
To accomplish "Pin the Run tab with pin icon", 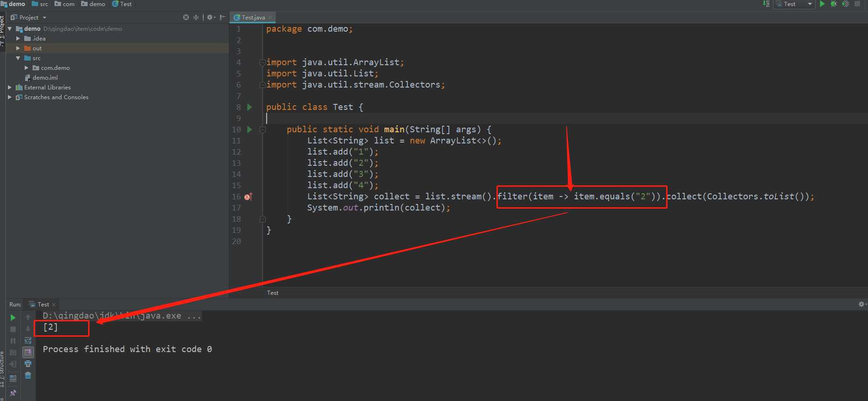I will [13, 394].
